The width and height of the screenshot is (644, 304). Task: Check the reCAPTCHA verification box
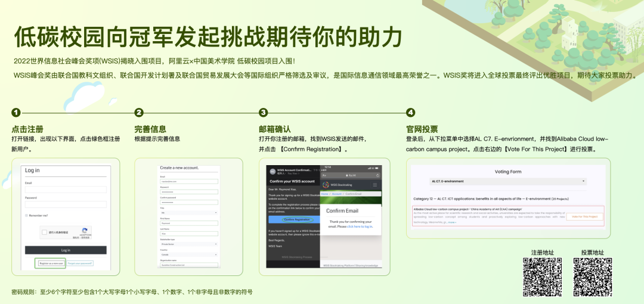(45, 232)
